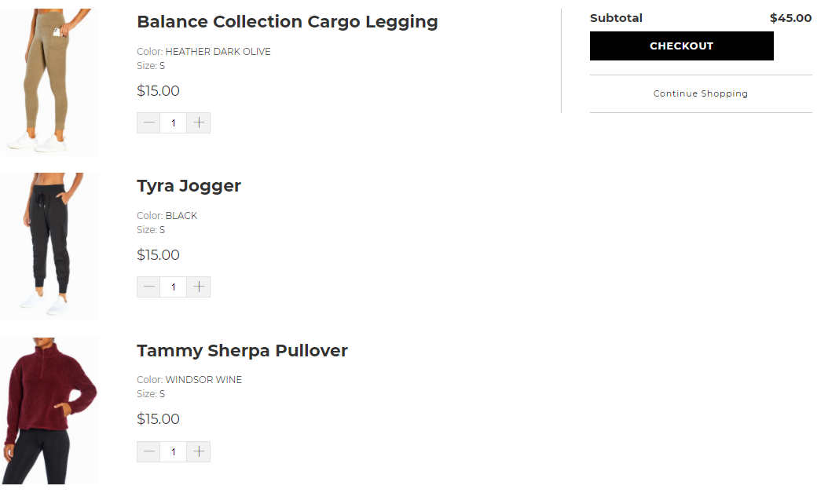Click the black Tyra Jogger product image
This screenshot has height=504, width=817.
(49, 245)
